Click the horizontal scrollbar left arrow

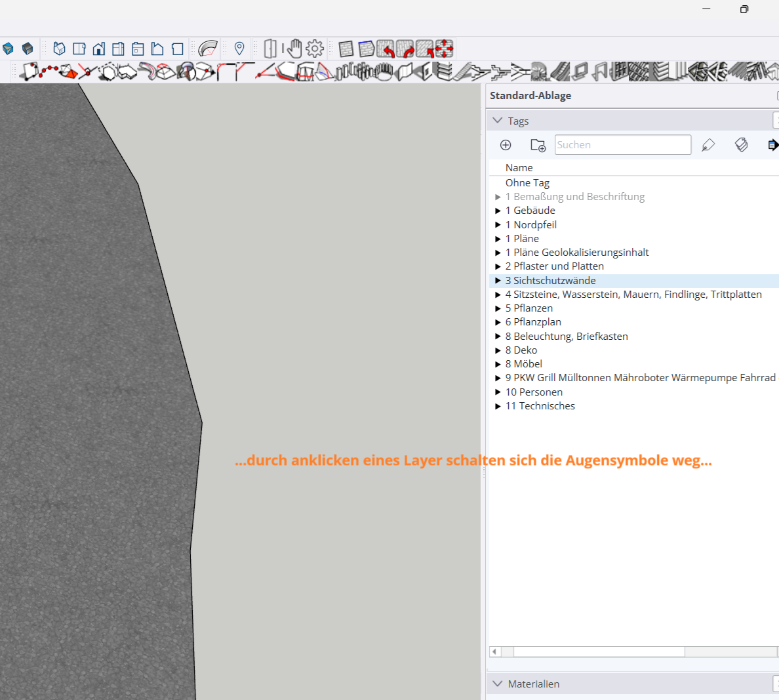click(495, 651)
